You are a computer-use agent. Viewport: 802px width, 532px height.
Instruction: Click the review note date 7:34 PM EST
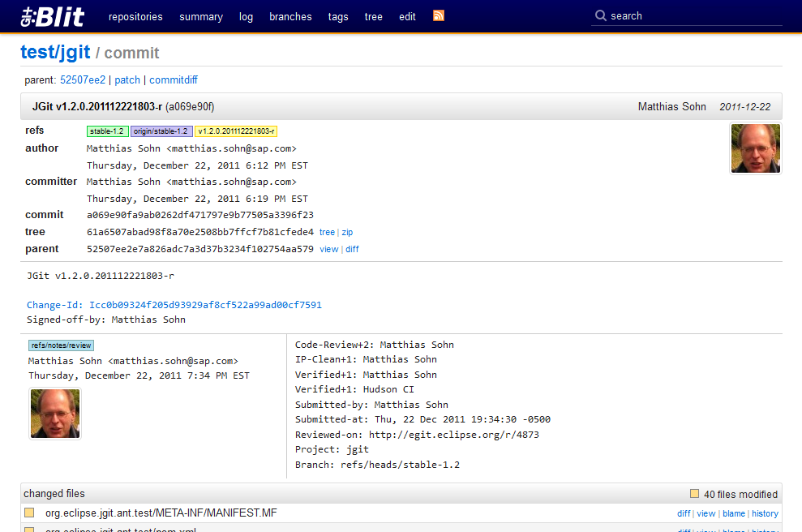pyautogui.click(x=139, y=375)
